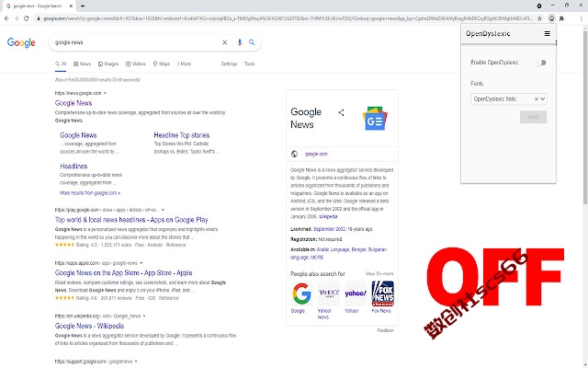This screenshot has width=588, height=368.
Task: Click the Google logo
Action: coord(21,42)
